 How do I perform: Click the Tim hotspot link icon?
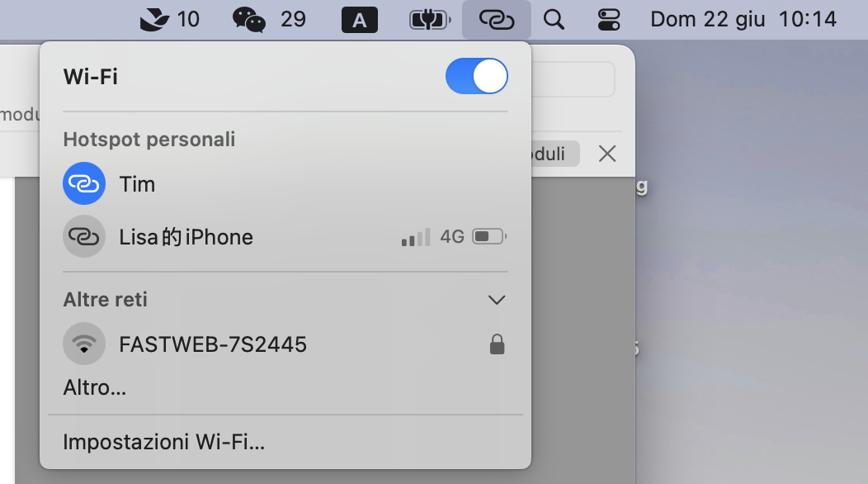[x=84, y=183]
